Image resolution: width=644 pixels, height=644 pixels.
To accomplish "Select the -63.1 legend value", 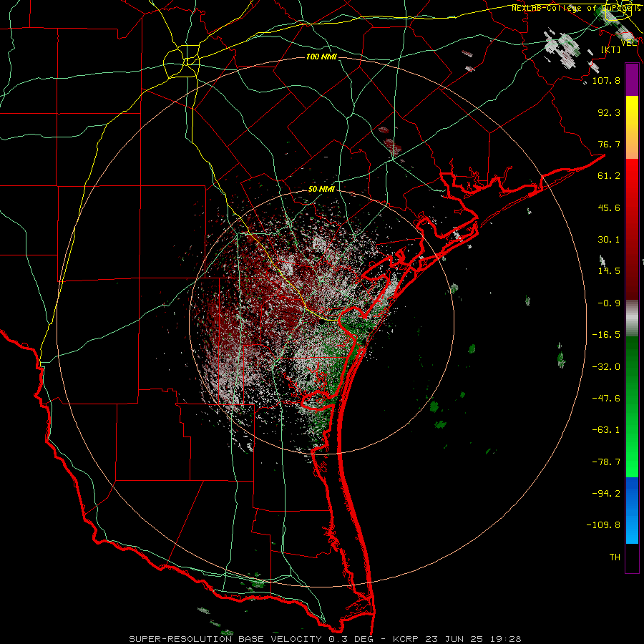I will coord(606,430).
